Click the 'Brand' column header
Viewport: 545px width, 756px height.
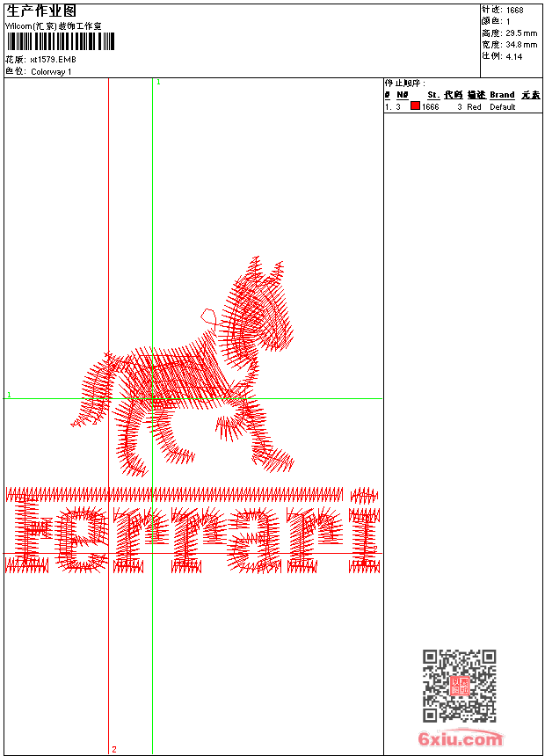point(502,95)
